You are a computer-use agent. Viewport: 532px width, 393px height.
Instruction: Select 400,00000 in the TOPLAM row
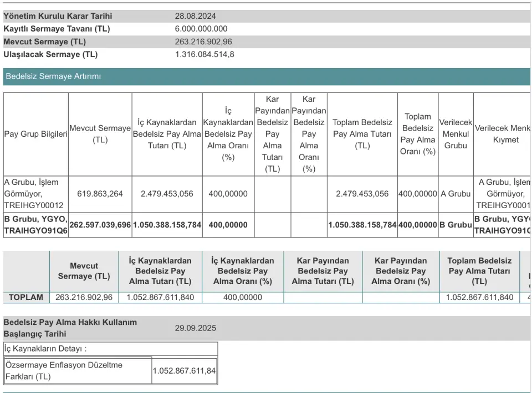pos(243,297)
